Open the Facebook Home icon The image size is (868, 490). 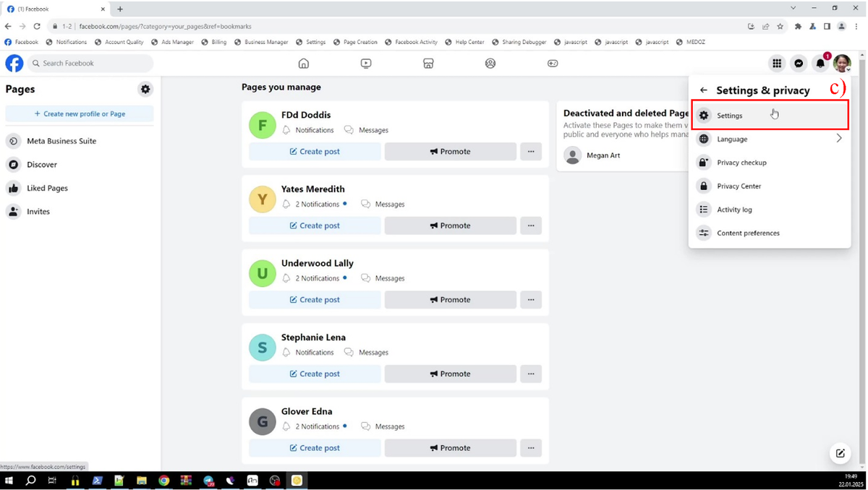304,64
